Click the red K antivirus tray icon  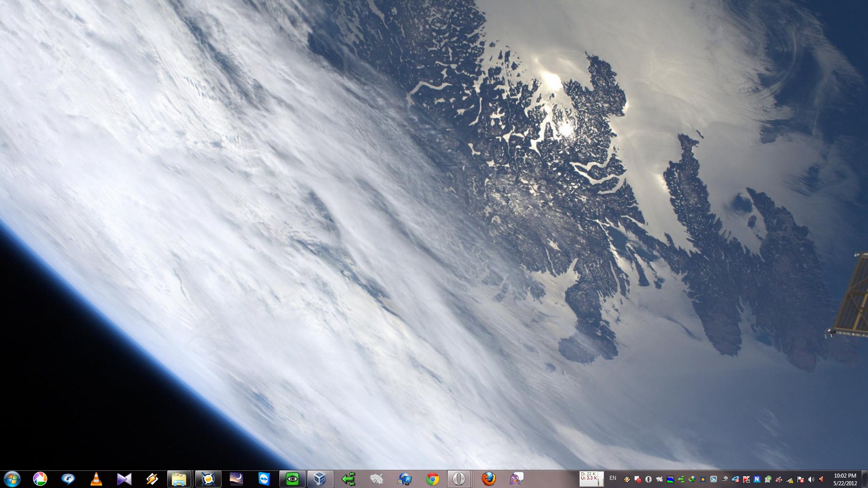746,479
